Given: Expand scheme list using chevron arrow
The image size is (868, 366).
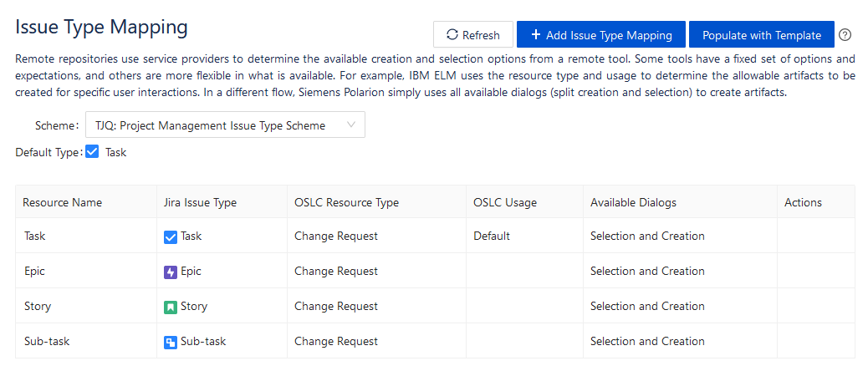Looking at the screenshot, I should pyautogui.click(x=351, y=125).
